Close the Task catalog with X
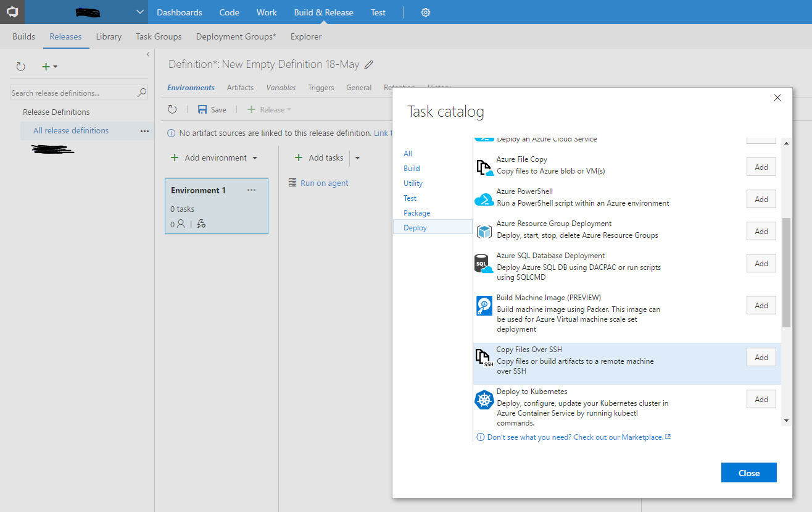Screen dimensions: 812x512 pos(777,98)
